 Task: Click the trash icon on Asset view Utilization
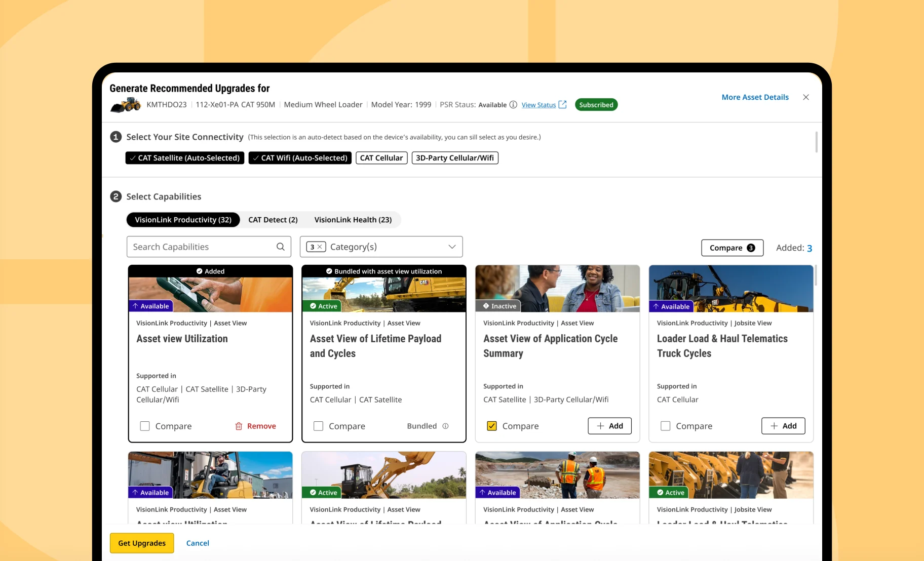tap(239, 426)
